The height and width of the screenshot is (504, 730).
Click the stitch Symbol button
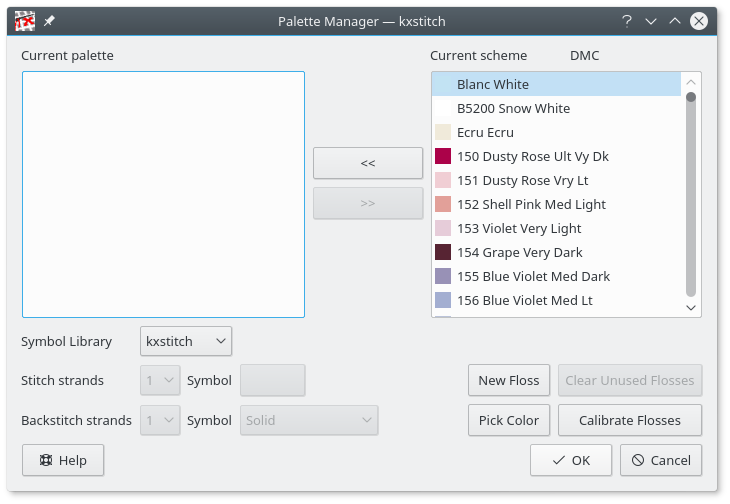[273, 380]
